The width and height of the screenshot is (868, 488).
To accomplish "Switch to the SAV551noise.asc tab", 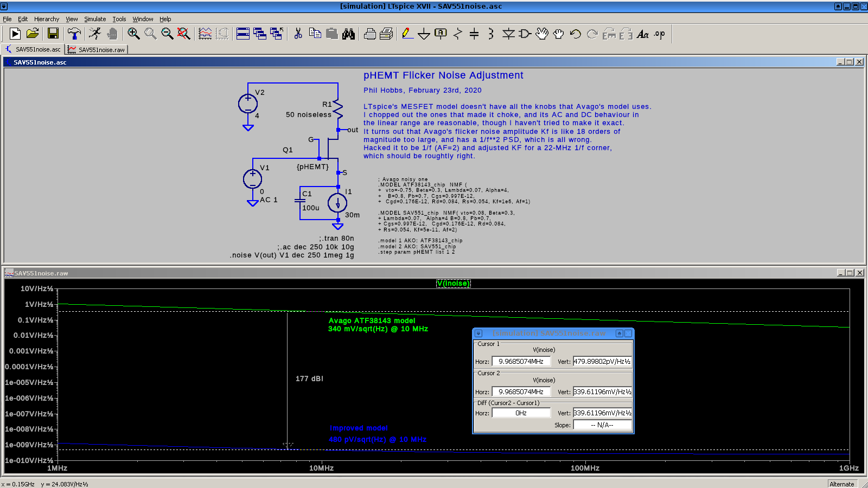I will pyautogui.click(x=33, y=49).
